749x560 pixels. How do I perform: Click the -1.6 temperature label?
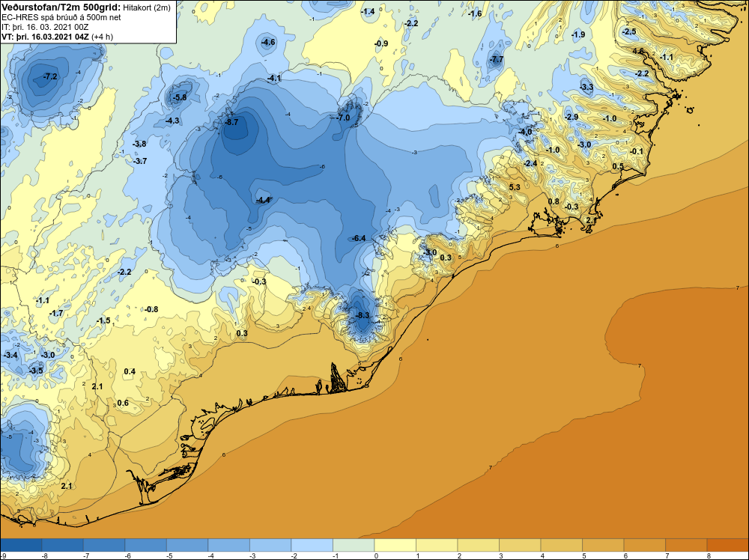point(476,13)
